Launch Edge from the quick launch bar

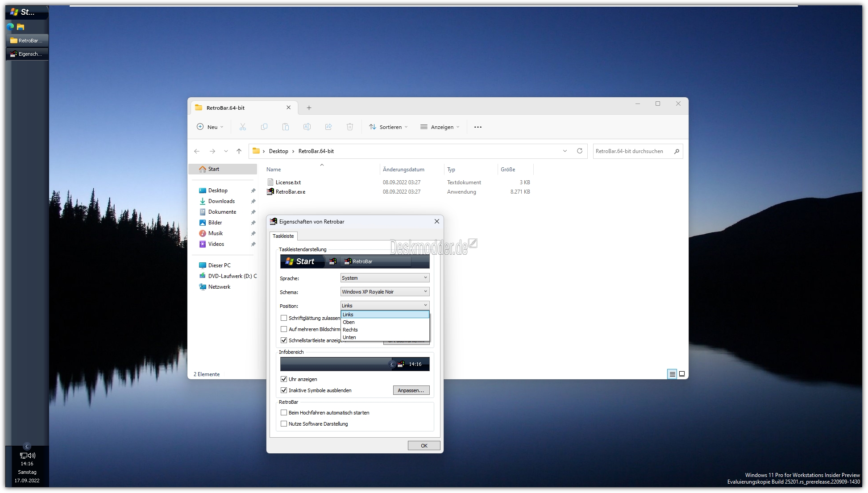click(x=10, y=27)
